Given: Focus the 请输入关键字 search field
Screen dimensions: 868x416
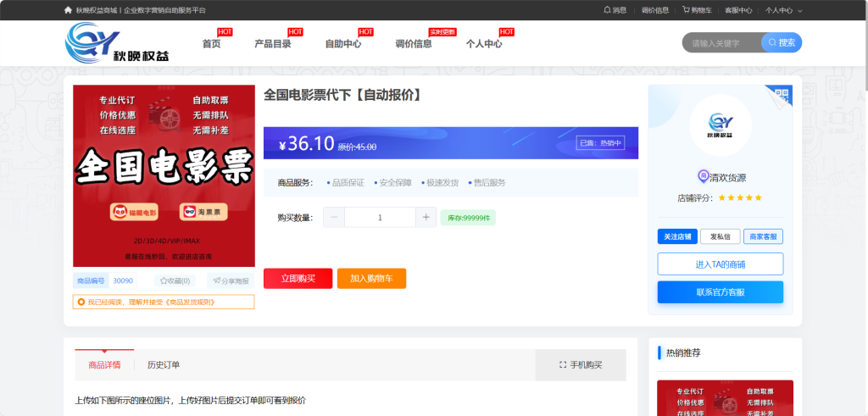Looking at the screenshot, I should pos(721,43).
